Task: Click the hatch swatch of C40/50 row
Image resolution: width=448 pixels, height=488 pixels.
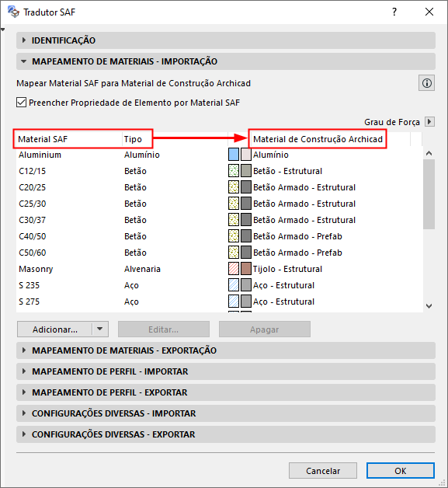Action: (x=234, y=236)
